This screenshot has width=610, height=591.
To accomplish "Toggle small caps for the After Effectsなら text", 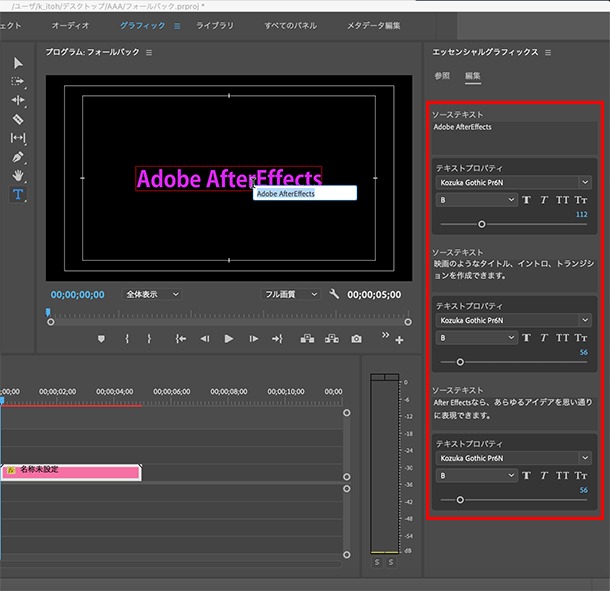I will [581, 475].
